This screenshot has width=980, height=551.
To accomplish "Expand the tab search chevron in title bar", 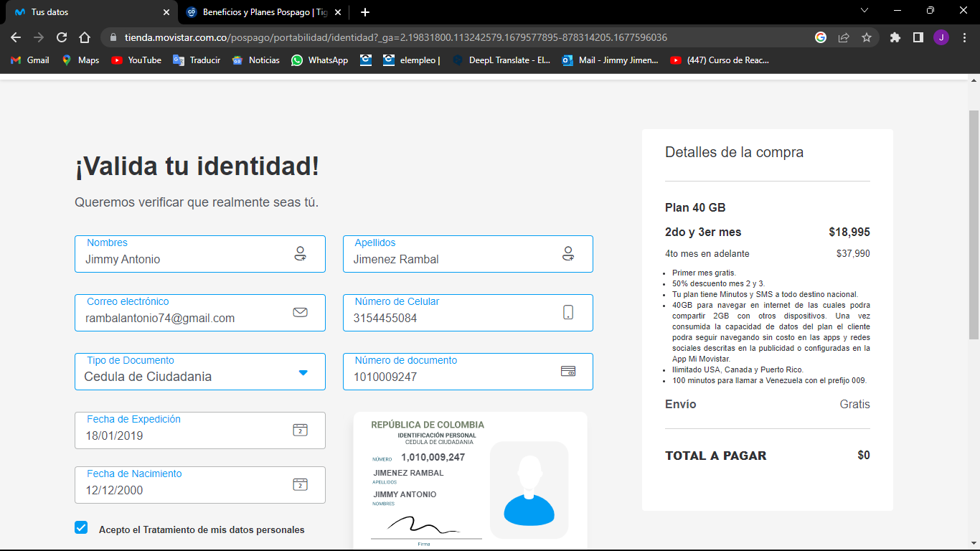I will click(x=864, y=11).
